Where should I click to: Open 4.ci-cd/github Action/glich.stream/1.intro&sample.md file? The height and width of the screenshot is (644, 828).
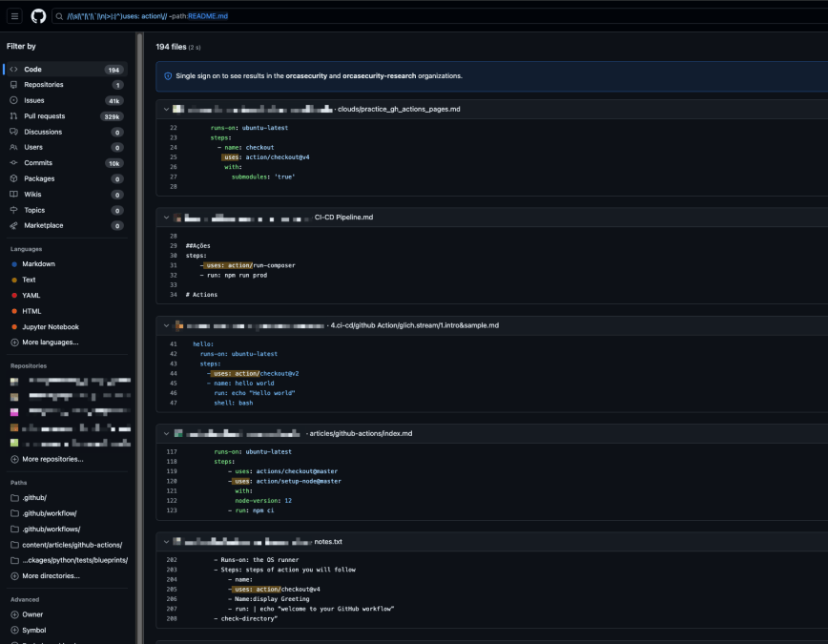tap(415, 325)
